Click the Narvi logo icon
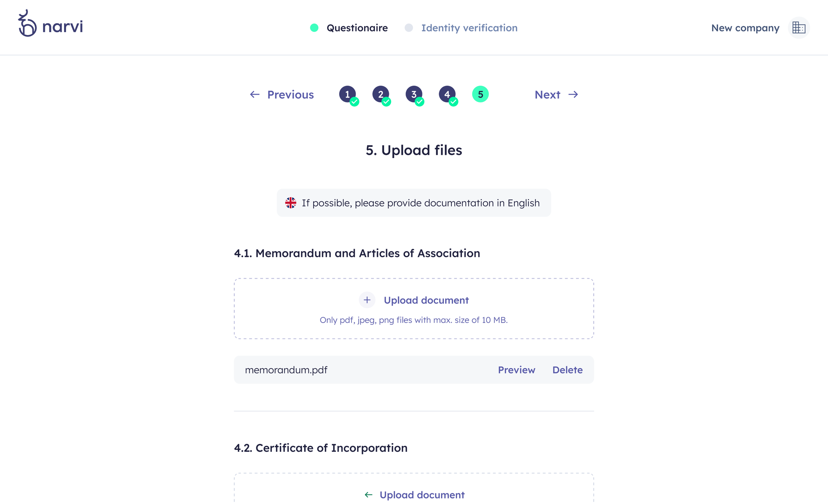 pos(27,23)
